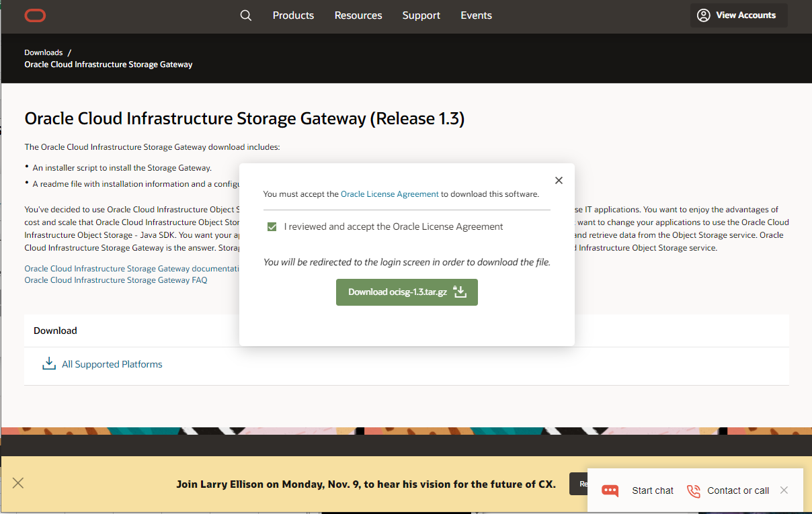Viewport: 812px width, 514px height.
Task: Open the Storage Gateway FAQ link
Action: point(116,280)
